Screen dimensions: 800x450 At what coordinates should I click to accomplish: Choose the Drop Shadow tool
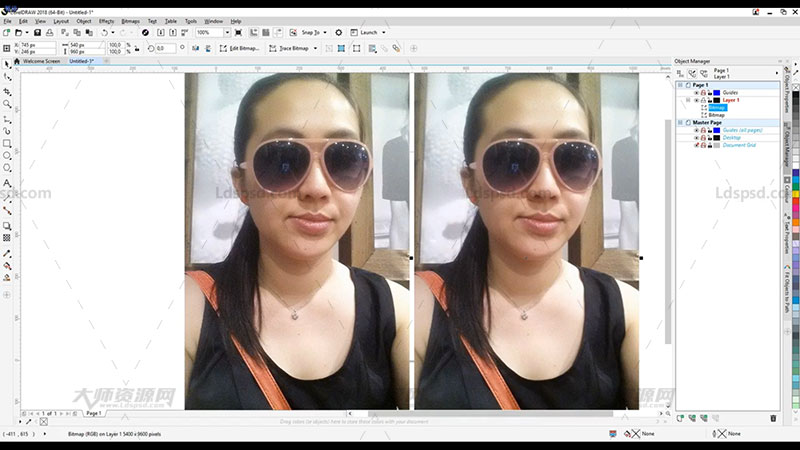[x=7, y=226]
